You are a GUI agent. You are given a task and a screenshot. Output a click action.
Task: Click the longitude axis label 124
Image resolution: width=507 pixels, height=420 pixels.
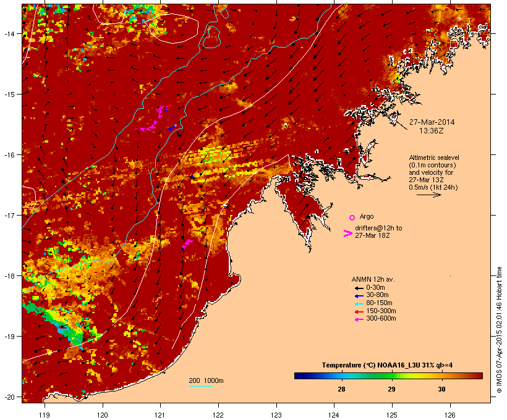[x=334, y=415]
